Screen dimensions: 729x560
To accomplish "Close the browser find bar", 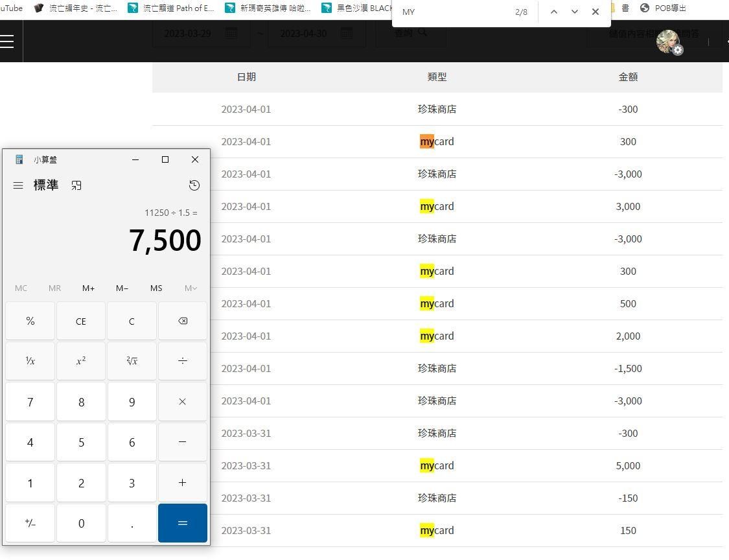I will [x=596, y=12].
